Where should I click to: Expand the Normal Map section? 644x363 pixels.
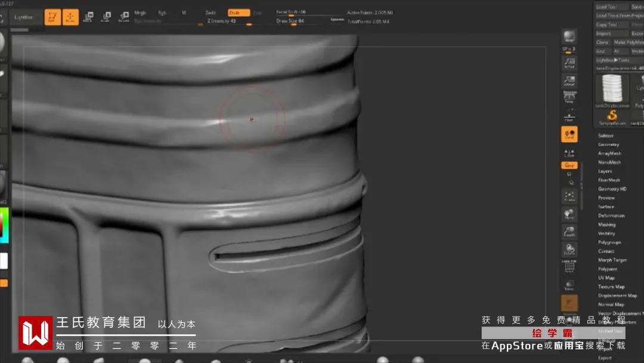tap(611, 304)
